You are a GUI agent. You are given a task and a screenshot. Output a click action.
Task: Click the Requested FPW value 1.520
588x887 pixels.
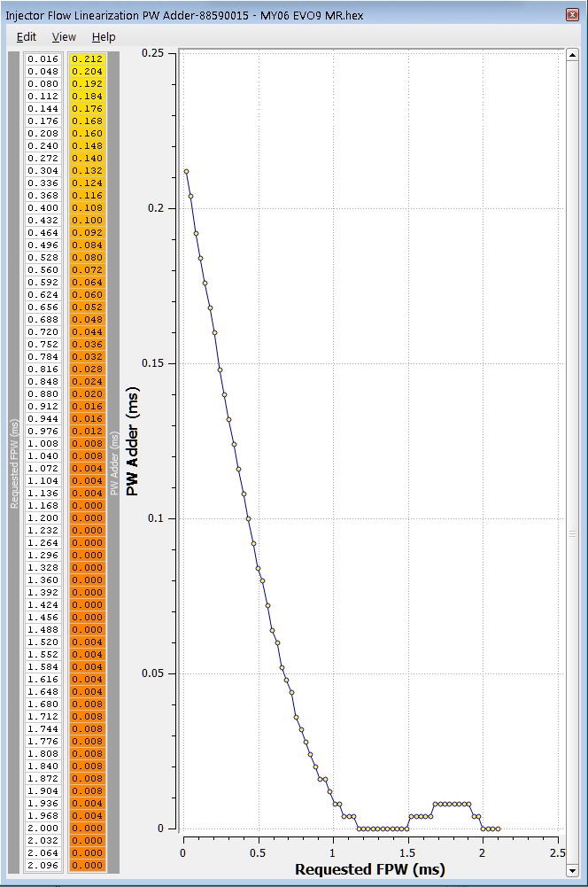(x=43, y=642)
